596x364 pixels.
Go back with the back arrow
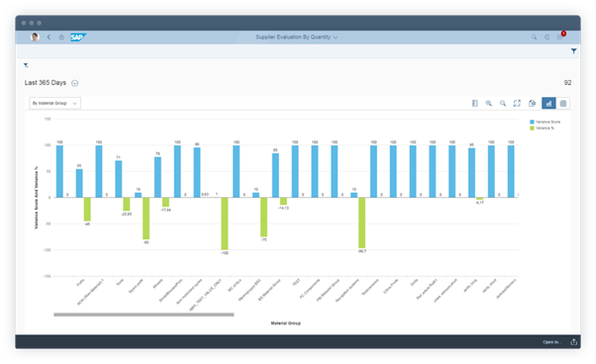pos(49,37)
